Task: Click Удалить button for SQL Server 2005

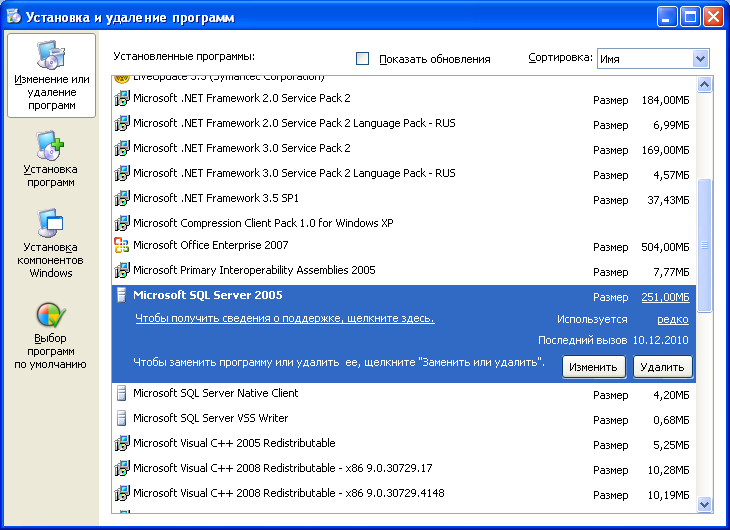Action: (x=662, y=367)
